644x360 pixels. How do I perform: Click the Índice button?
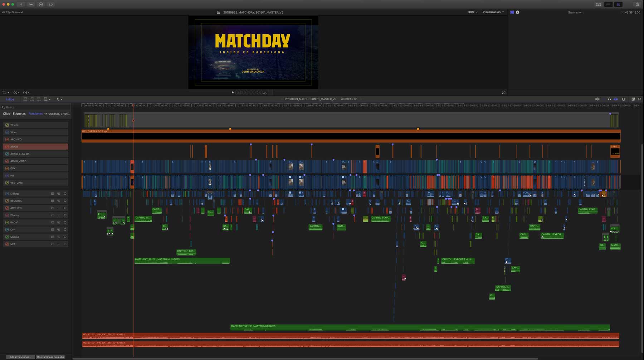point(10,99)
